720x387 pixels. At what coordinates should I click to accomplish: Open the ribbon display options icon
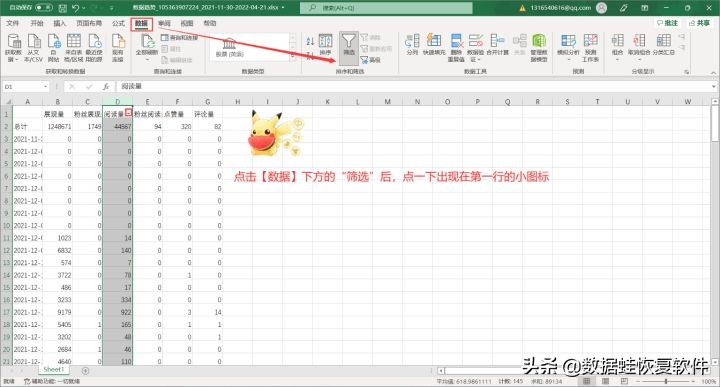[x=645, y=8]
